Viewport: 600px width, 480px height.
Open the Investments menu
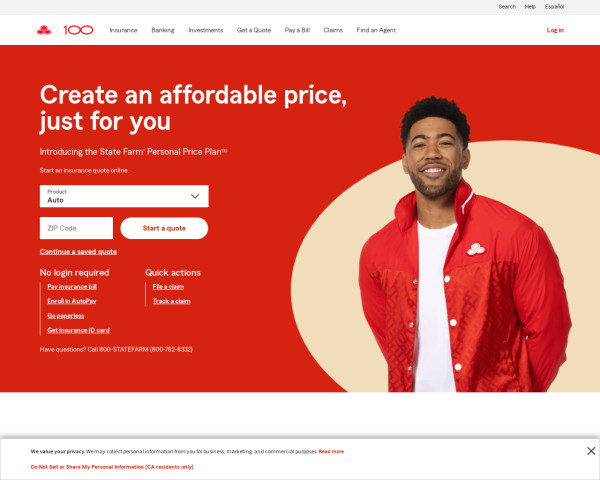[x=205, y=30]
